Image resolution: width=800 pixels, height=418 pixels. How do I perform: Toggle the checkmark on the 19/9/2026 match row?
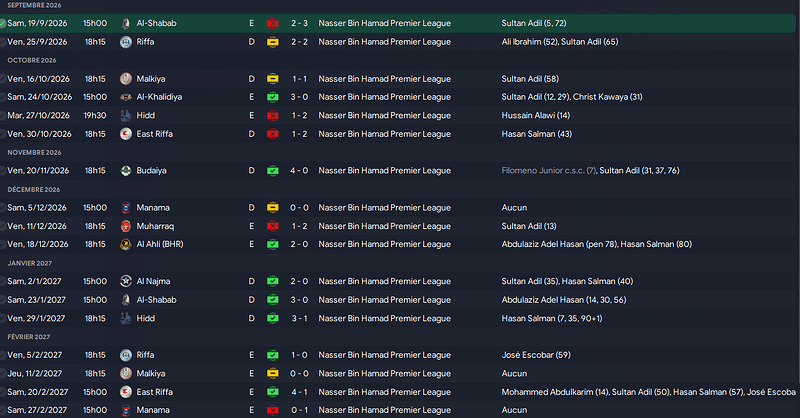click(x=3, y=23)
